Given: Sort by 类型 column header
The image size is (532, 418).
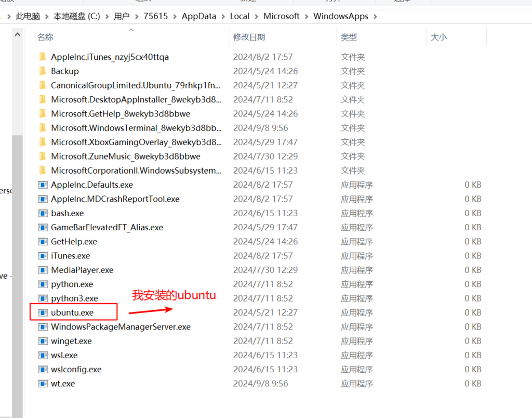Looking at the screenshot, I should click(x=349, y=37).
